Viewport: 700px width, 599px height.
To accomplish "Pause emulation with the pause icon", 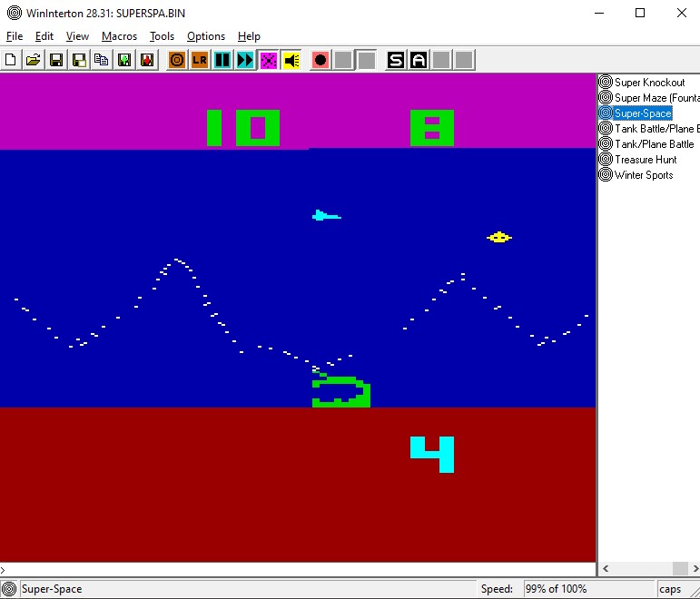I will point(222,60).
